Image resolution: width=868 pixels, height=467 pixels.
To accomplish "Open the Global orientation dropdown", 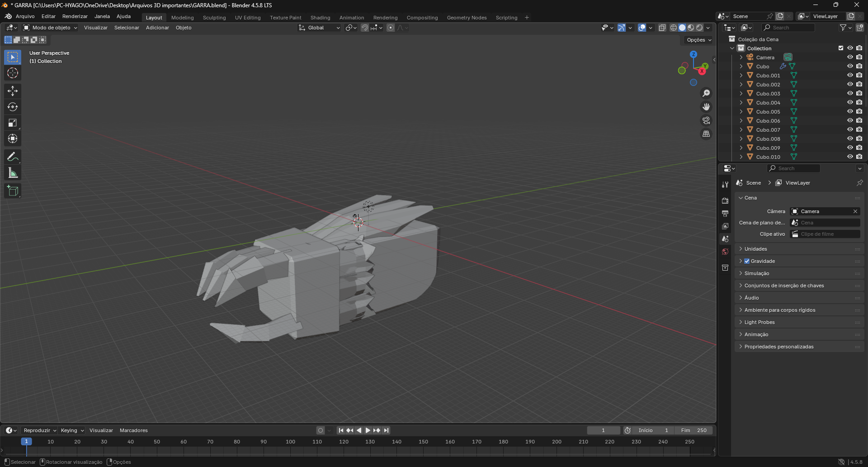I will (319, 28).
